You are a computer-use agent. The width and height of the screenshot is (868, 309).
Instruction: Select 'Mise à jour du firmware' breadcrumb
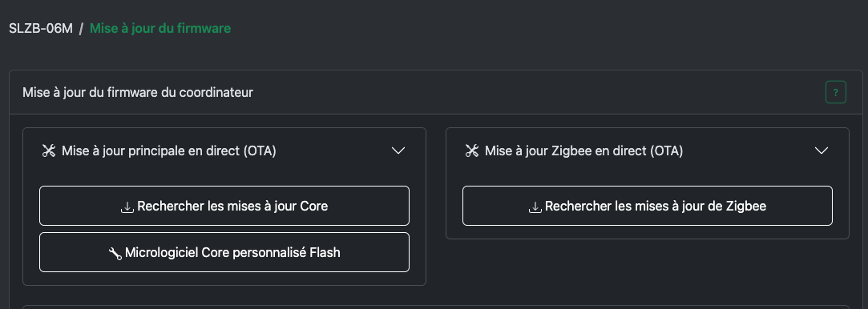click(160, 28)
